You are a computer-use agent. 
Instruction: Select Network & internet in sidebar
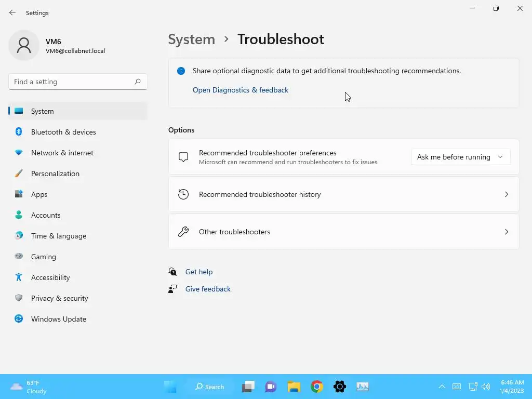(x=78, y=153)
